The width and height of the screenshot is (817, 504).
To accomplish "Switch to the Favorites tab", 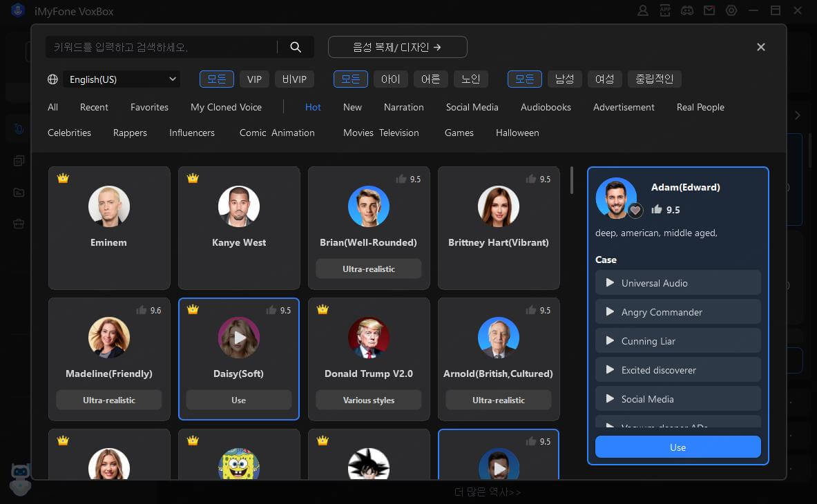I will [x=150, y=107].
